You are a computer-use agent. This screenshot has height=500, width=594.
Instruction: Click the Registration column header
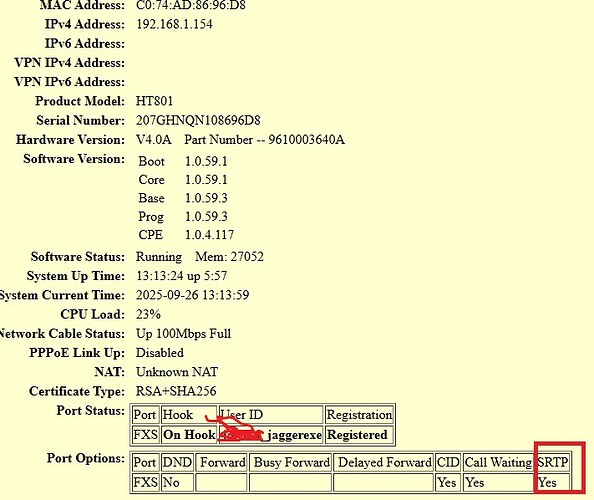coord(359,415)
